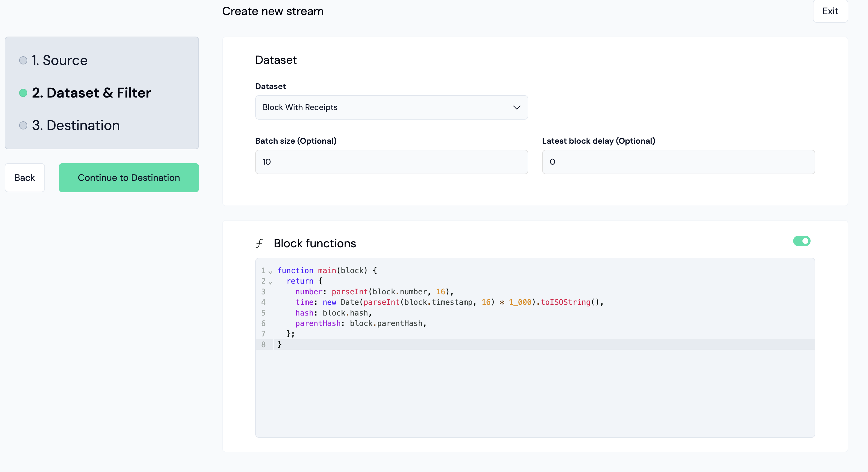The width and height of the screenshot is (868, 472).
Task: Click empty area of code editor below line 8
Action: pyautogui.click(x=535, y=393)
